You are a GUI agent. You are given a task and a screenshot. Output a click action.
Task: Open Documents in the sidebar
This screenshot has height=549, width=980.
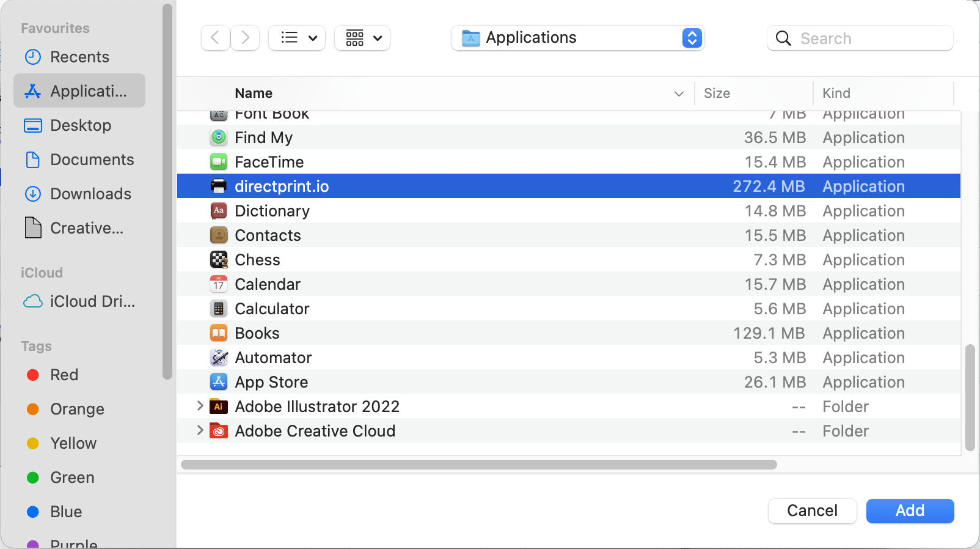point(79,160)
